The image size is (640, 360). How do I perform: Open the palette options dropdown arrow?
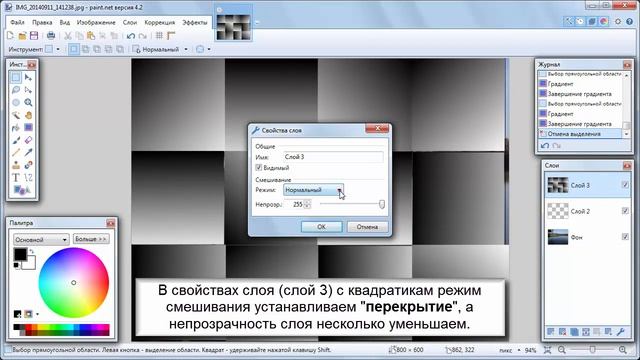[x=37, y=314]
